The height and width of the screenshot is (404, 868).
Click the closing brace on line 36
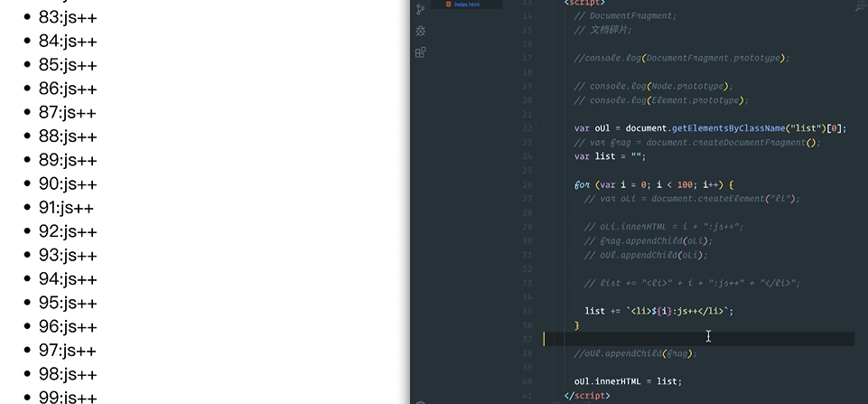point(577,325)
